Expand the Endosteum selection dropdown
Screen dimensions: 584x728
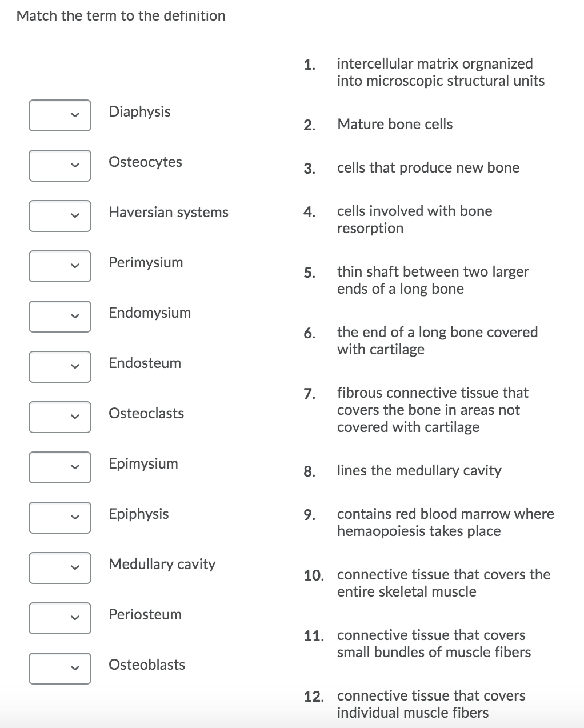[60, 367]
